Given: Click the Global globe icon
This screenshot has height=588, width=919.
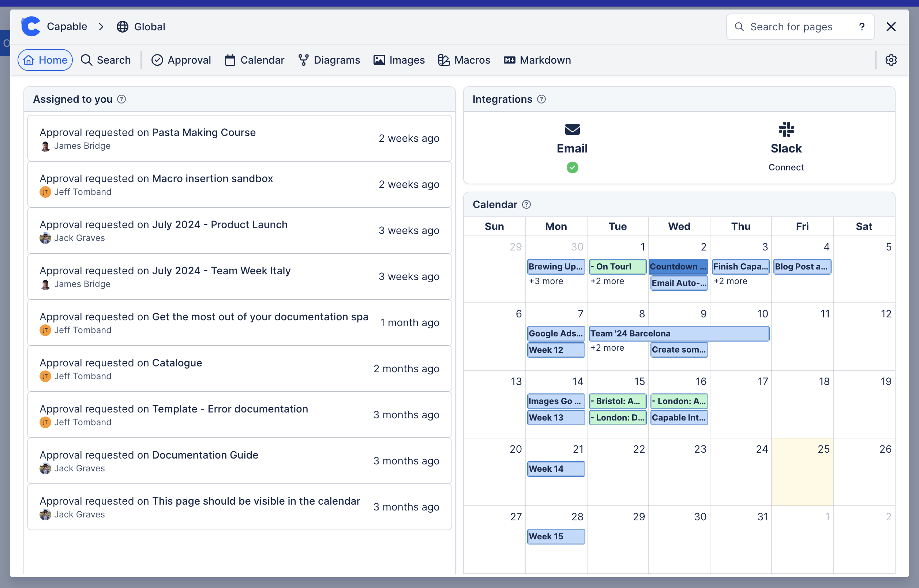Looking at the screenshot, I should pos(122,27).
